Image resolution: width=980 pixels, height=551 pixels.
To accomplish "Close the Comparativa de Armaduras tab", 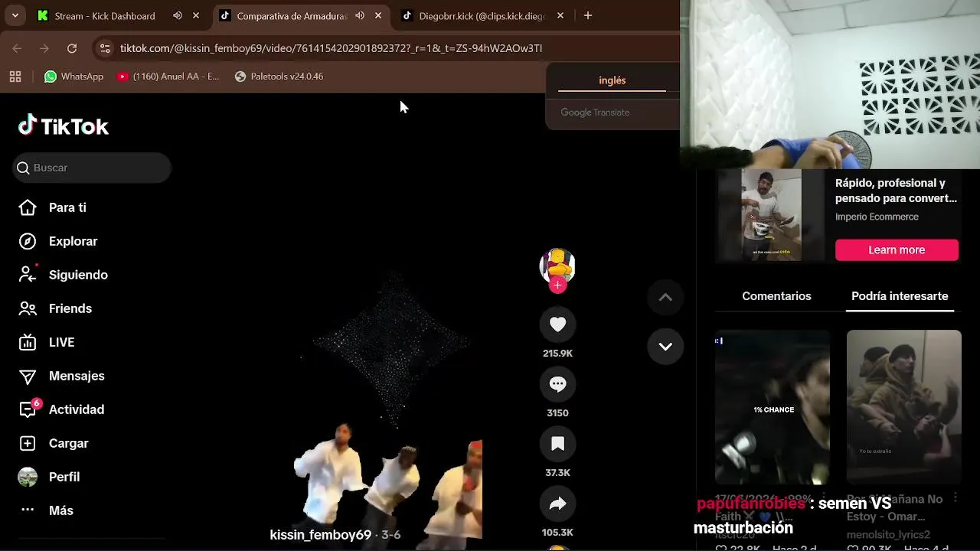I will (378, 15).
